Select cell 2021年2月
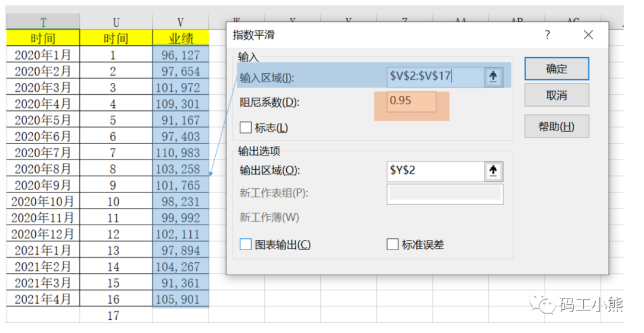Viewport: 644px width, 333px height. [43, 266]
